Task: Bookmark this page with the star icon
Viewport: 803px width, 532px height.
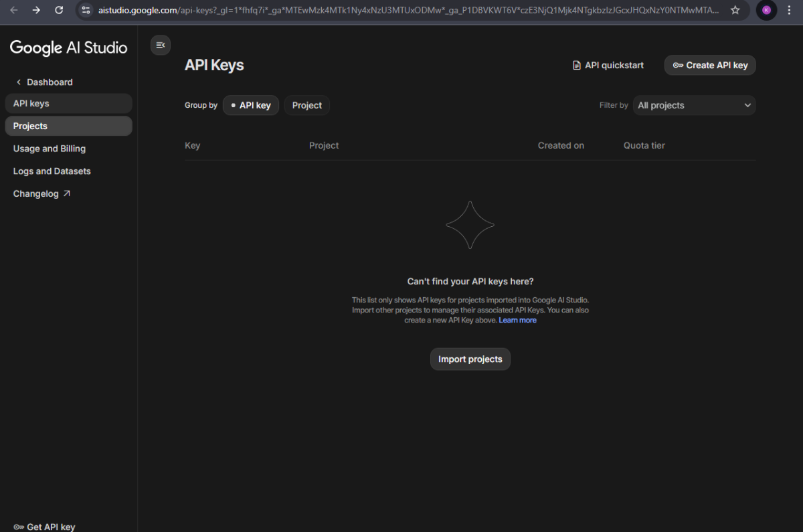Action: tap(735, 10)
